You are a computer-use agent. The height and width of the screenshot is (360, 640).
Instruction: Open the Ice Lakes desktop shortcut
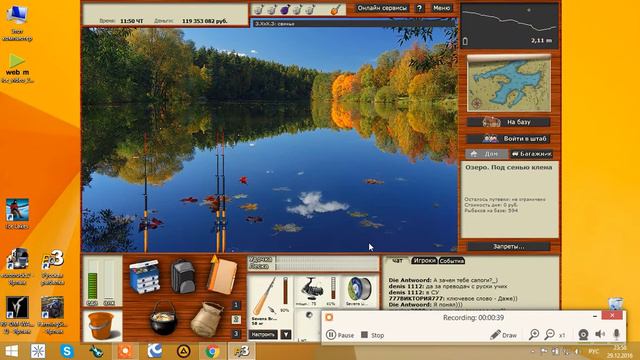17,214
